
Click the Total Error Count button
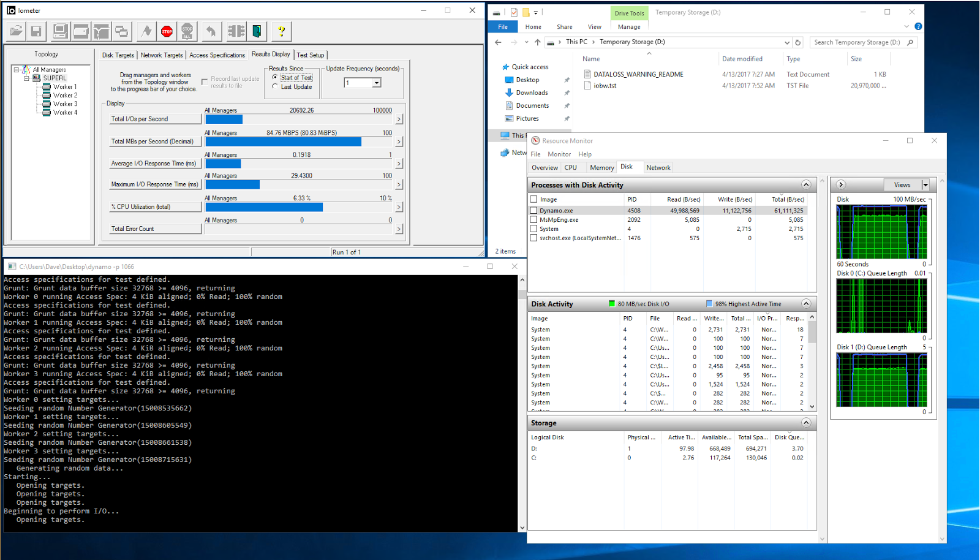pyautogui.click(x=156, y=229)
